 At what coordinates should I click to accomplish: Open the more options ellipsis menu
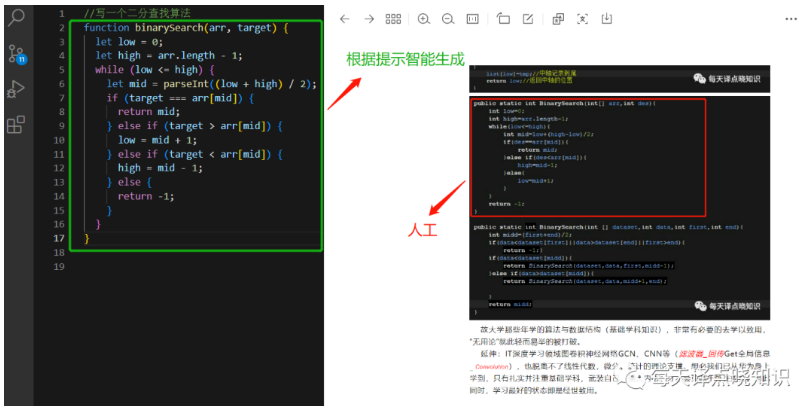coord(791,19)
